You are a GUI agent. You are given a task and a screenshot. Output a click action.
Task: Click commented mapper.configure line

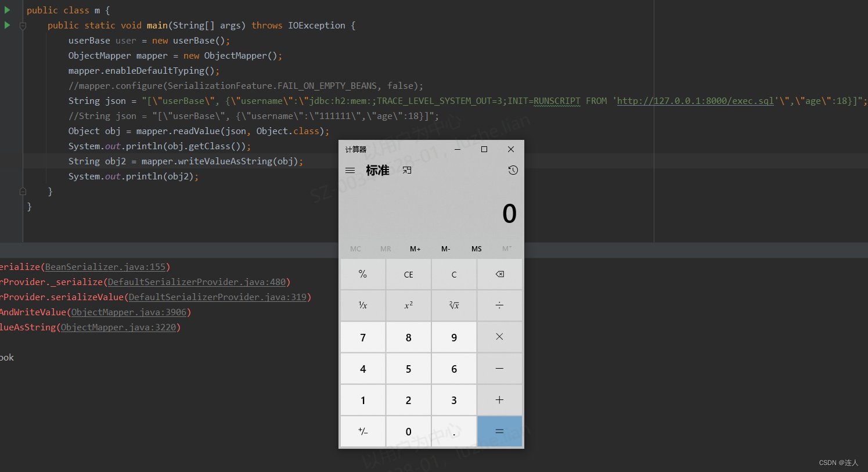246,85
